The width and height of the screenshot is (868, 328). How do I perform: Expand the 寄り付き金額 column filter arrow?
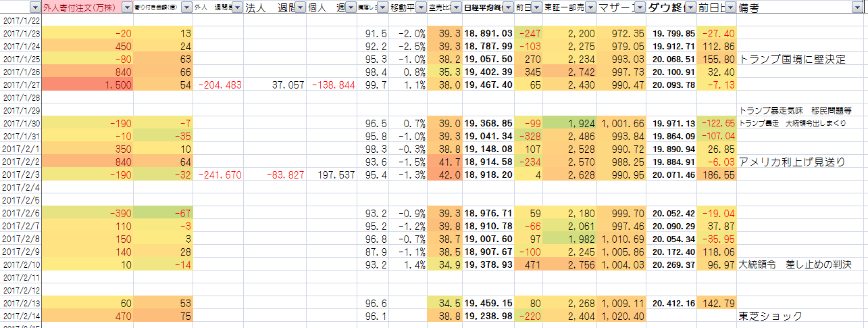[186, 8]
